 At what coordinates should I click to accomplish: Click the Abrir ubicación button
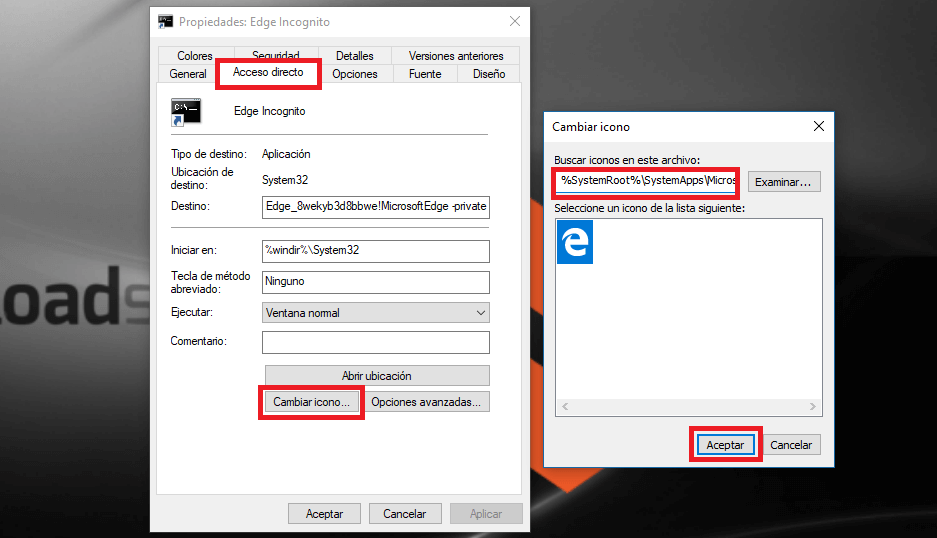coord(377,375)
